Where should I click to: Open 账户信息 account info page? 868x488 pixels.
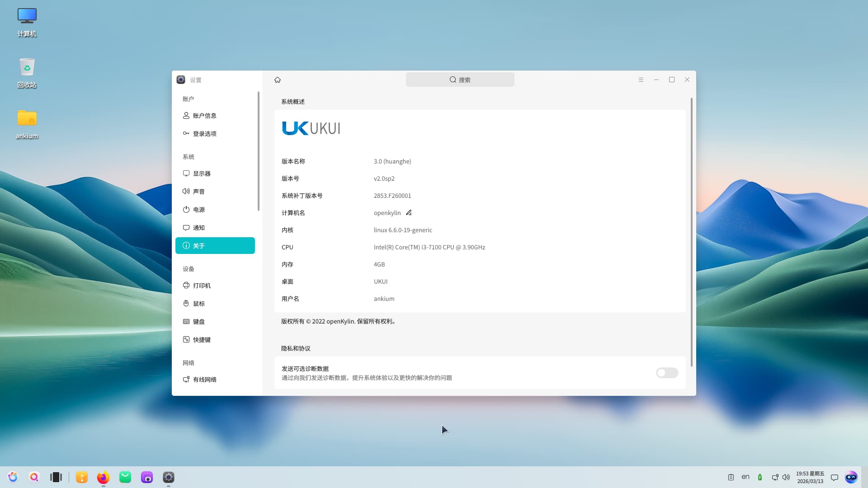204,116
